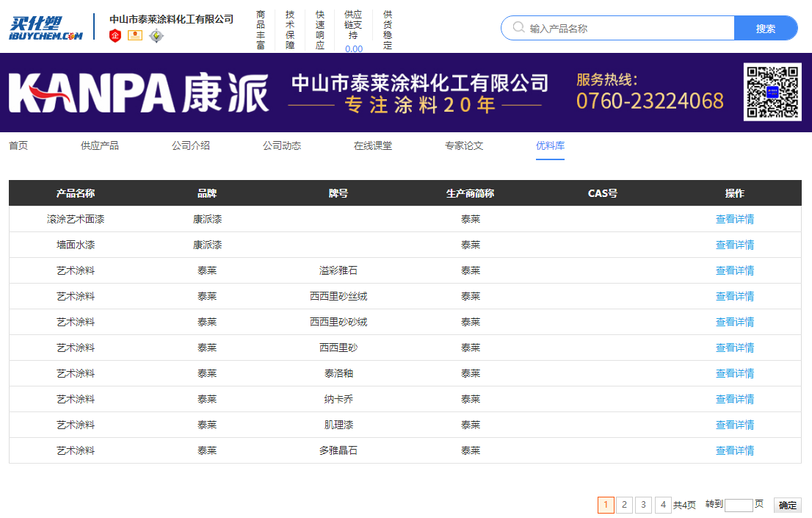Click the 墙面水漆 product name cell
This screenshot has height=518, width=812.
pos(76,245)
